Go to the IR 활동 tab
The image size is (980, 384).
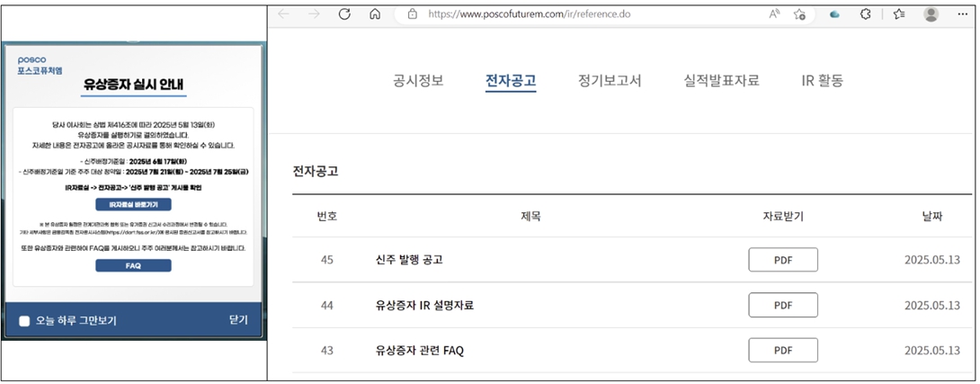pyautogui.click(x=822, y=81)
